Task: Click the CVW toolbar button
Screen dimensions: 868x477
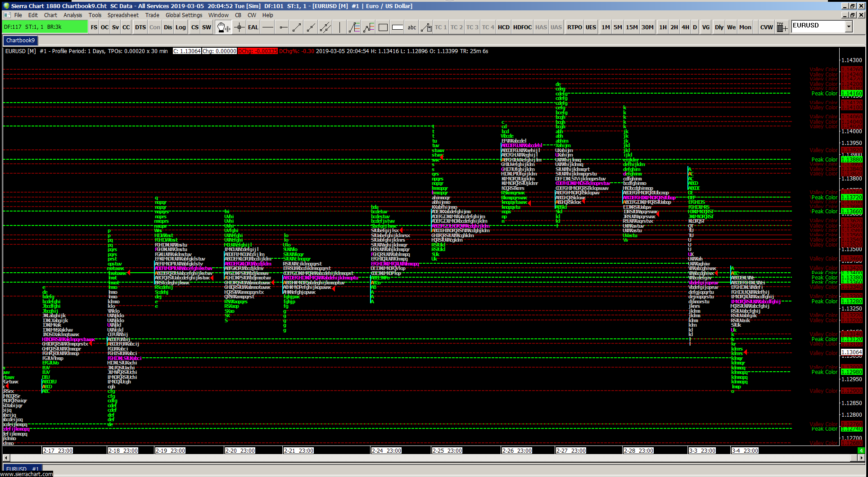Action: (766, 27)
